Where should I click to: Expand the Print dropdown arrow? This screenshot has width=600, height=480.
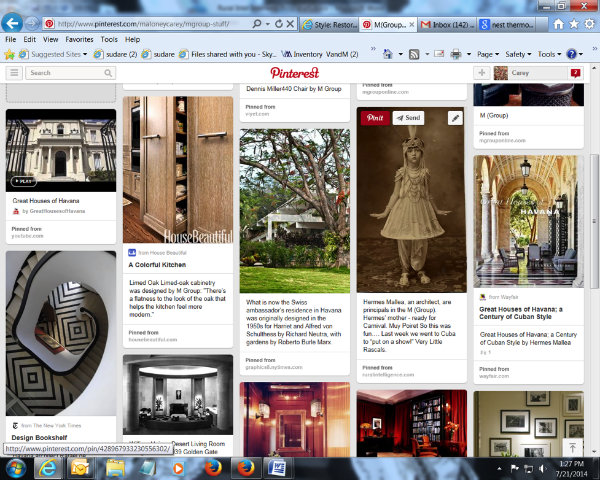(469, 54)
